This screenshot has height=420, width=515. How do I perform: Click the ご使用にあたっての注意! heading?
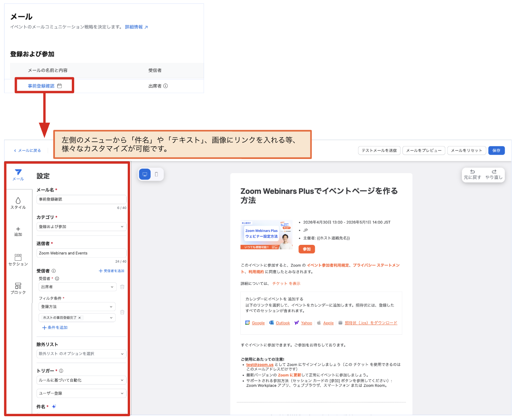(263, 359)
